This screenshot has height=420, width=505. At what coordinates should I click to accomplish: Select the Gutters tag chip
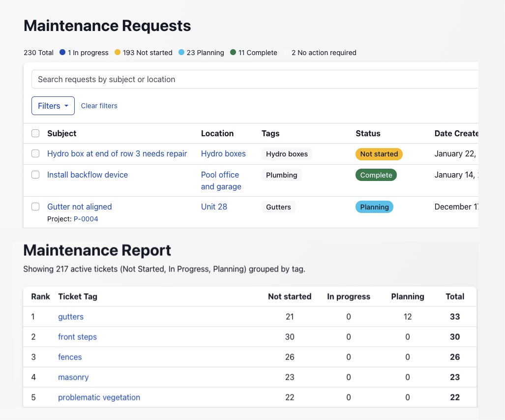[x=278, y=207]
